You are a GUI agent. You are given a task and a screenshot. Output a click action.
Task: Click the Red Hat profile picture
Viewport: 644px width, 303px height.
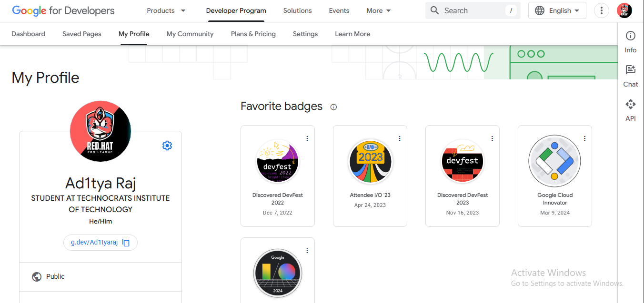101,131
